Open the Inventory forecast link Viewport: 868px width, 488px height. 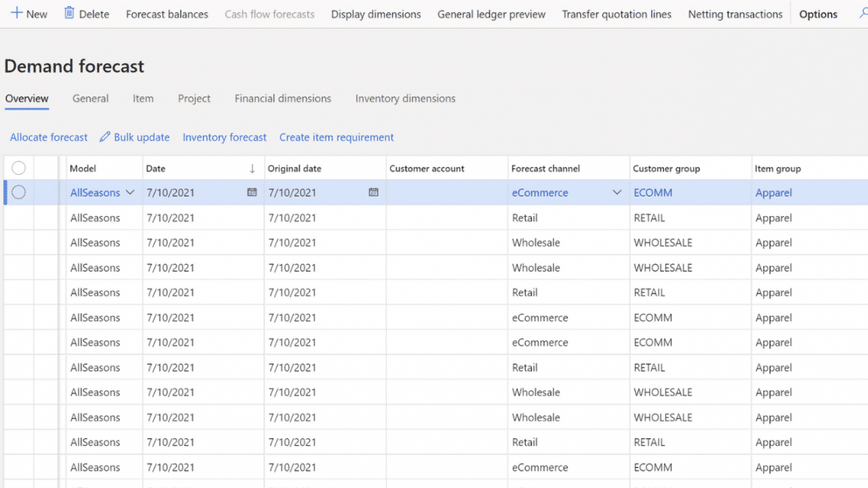tap(225, 137)
